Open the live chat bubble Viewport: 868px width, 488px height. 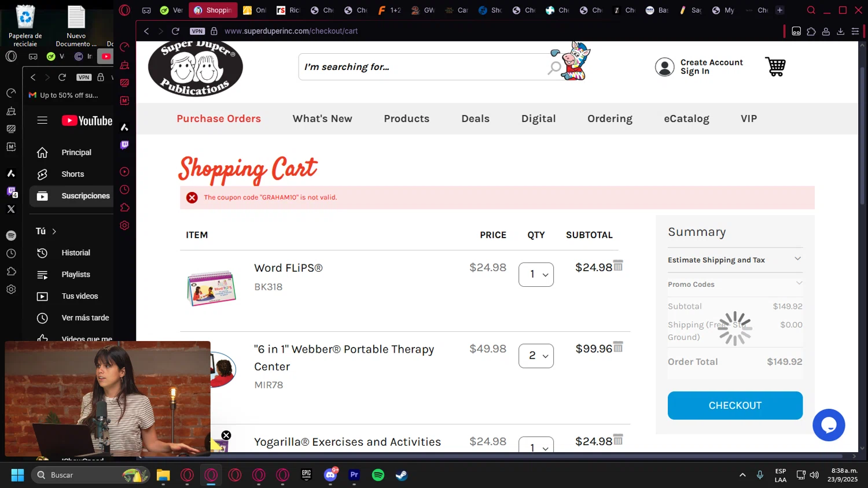tap(829, 425)
